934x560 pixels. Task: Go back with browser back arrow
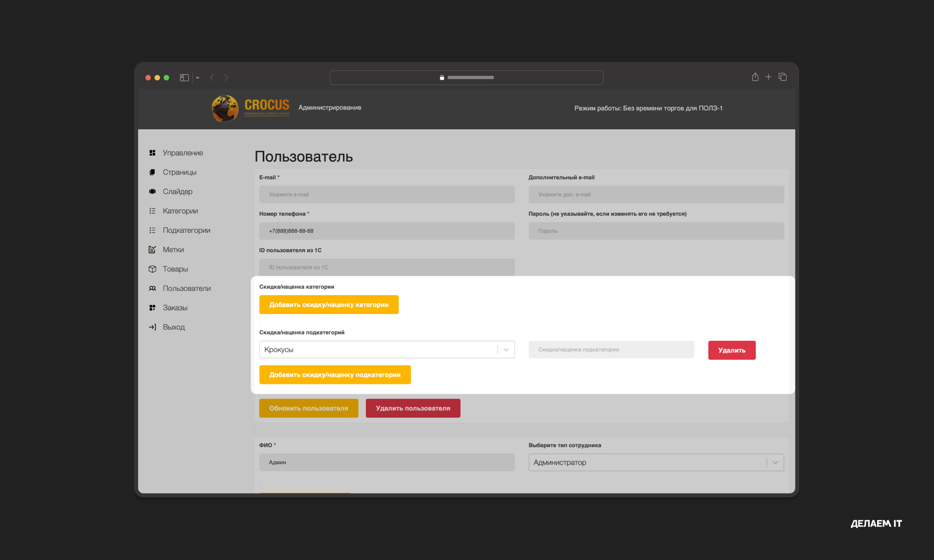(x=212, y=78)
